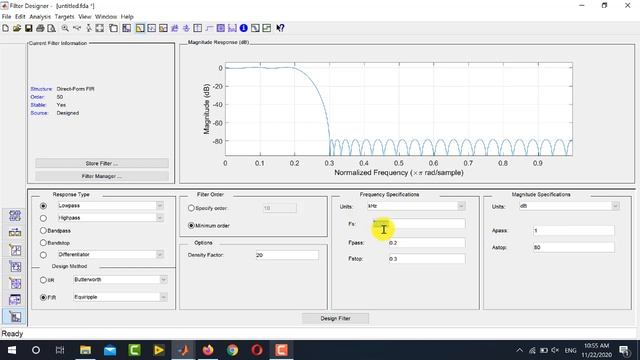Image resolution: width=640 pixels, height=360 pixels.
Task: Display the Group Delay response
Action: point(175,28)
